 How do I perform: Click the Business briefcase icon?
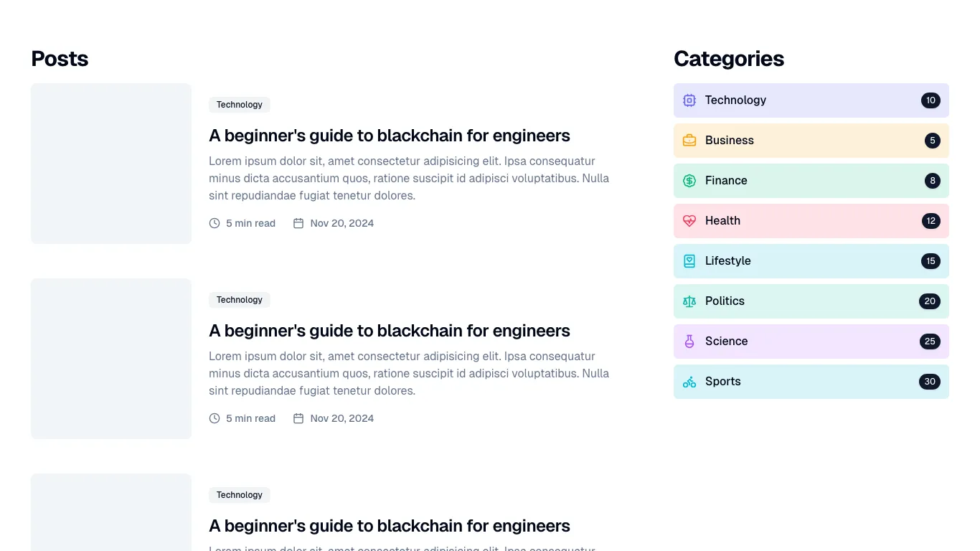(x=689, y=141)
